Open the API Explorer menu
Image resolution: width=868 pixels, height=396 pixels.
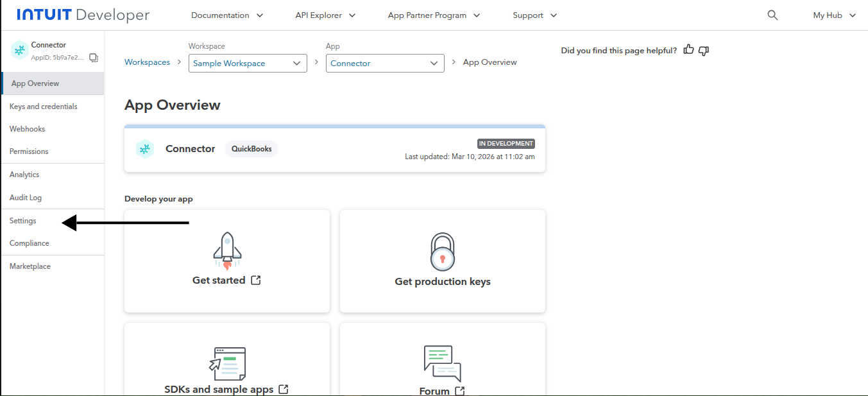[325, 15]
